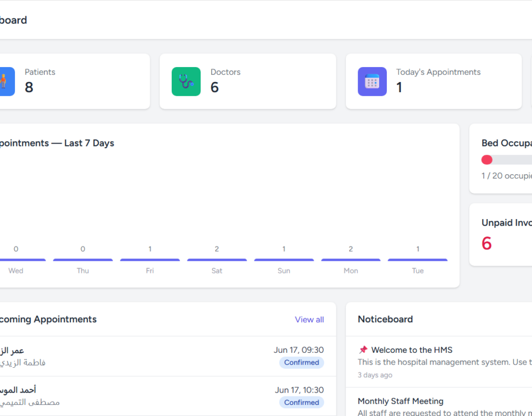
Task: Click the Doctors count 6
Action: coord(215,87)
